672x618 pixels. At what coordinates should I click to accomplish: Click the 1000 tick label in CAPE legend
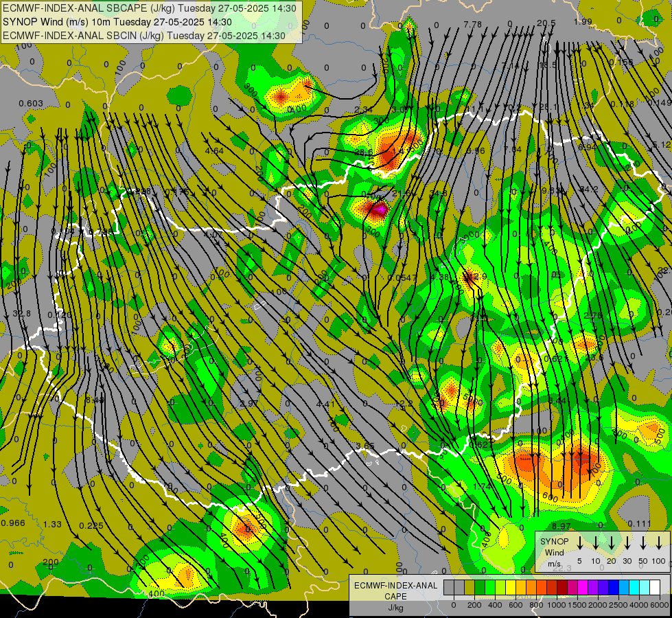[x=557, y=605]
